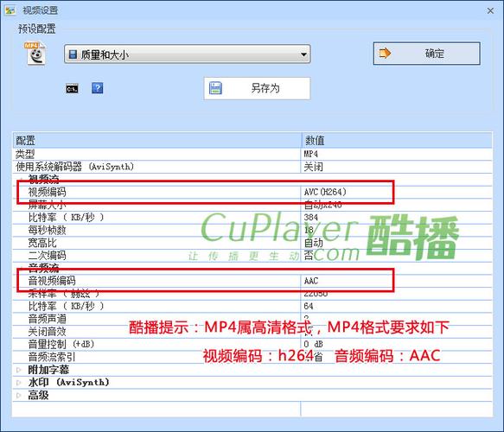Click the MP4 value in the type row
This screenshot has height=432, width=504.
click(311, 154)
